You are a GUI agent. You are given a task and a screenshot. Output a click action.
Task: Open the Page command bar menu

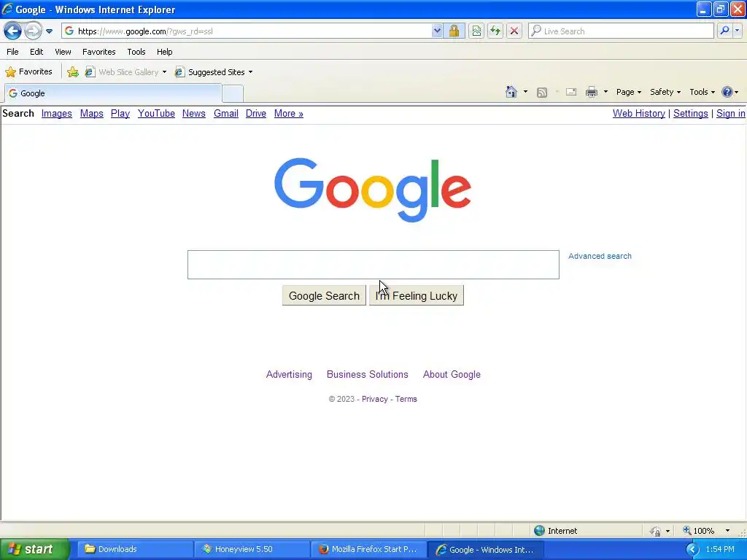(x=628, y=92)
